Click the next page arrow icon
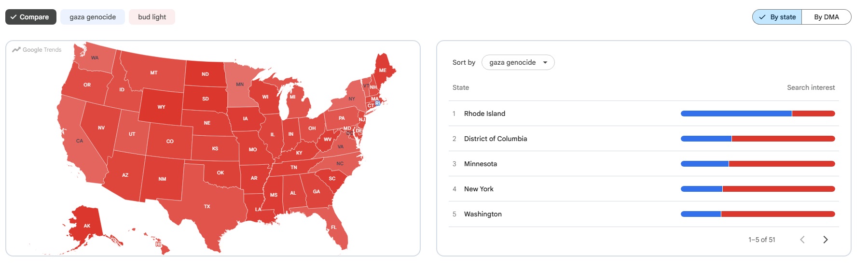The height and width of the screenshot is (271, 868). pyautogui.click(x=826, y=240)
